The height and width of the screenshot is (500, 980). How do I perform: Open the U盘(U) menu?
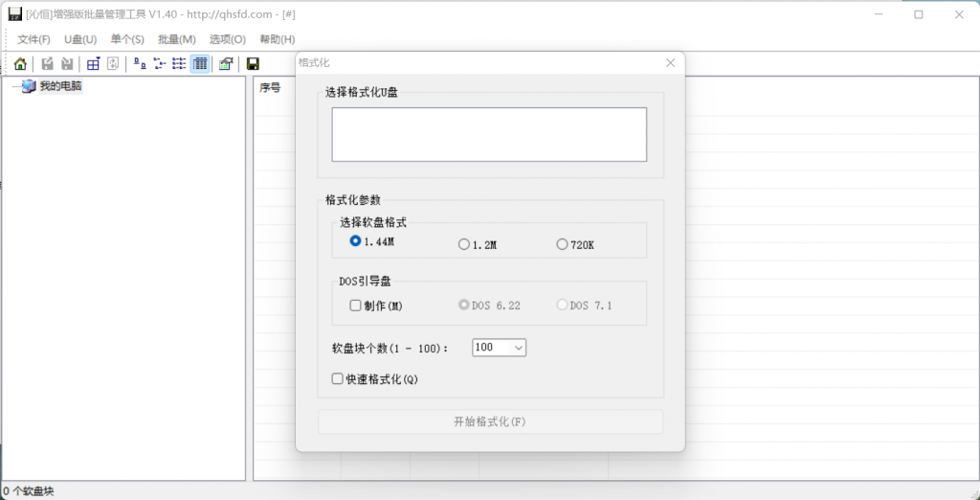80,39
